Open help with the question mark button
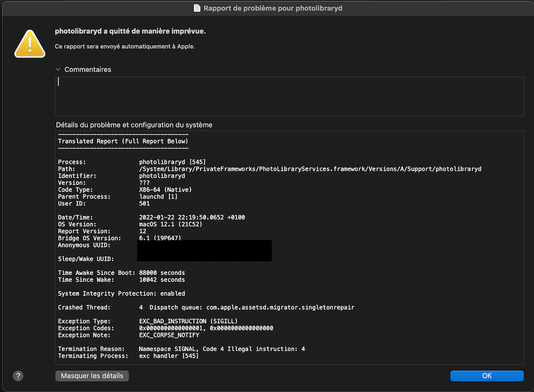Screen dimensions: 534x392 18,376
